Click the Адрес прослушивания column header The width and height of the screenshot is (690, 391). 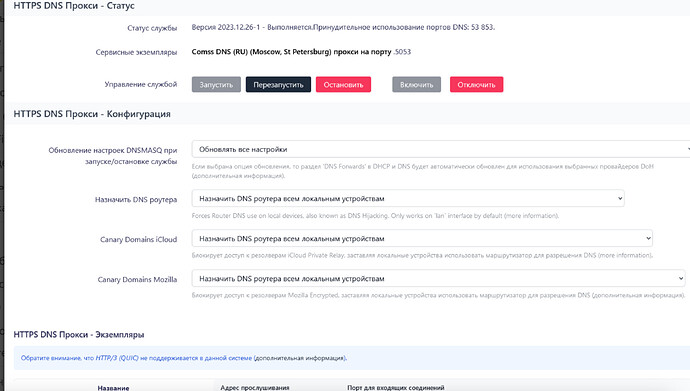point(255,388)
